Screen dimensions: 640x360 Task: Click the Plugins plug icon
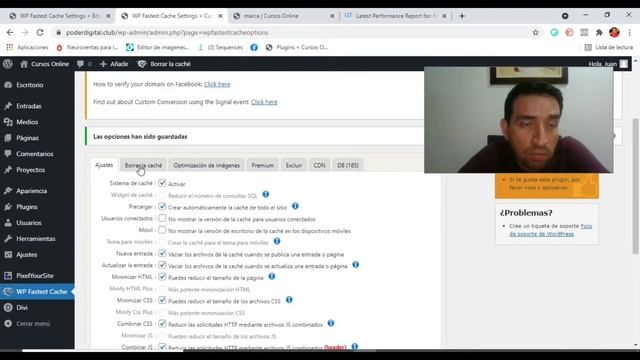tap(8, 207)
